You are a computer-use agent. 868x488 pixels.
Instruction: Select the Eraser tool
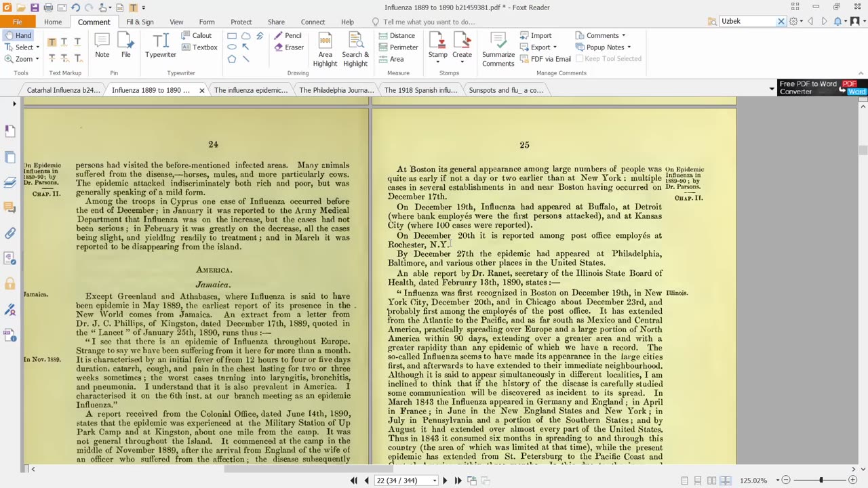tap(288, 47)
